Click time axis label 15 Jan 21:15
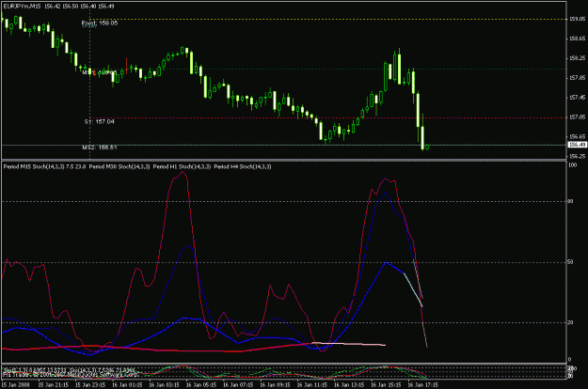 [54, 385]
